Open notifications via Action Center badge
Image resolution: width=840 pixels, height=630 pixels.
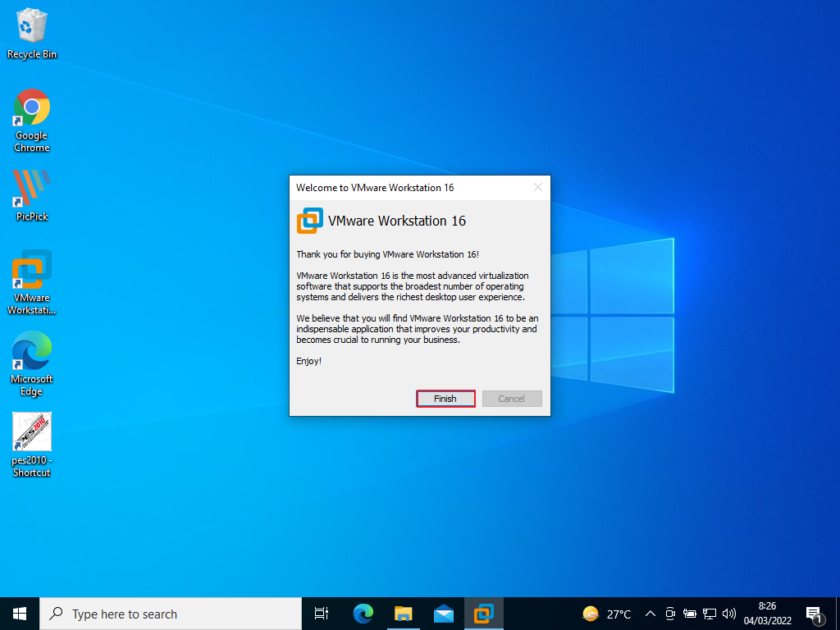click(x=816, y=613)
